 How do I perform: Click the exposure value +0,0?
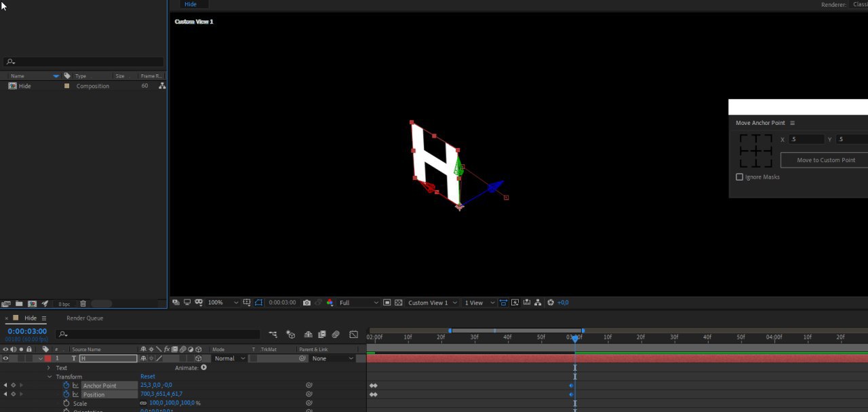tap(563, 303)
